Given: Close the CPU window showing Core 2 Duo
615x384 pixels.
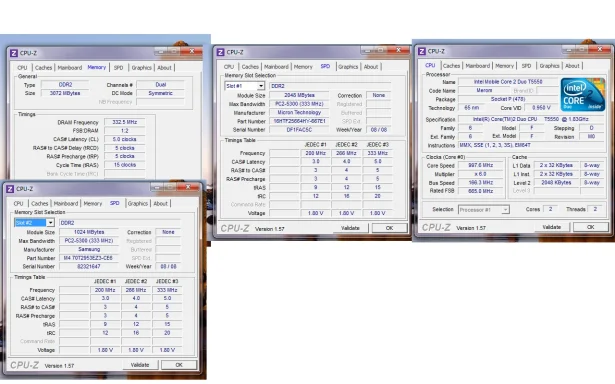Looking at the screenshot, I should (x=599, y=49).
